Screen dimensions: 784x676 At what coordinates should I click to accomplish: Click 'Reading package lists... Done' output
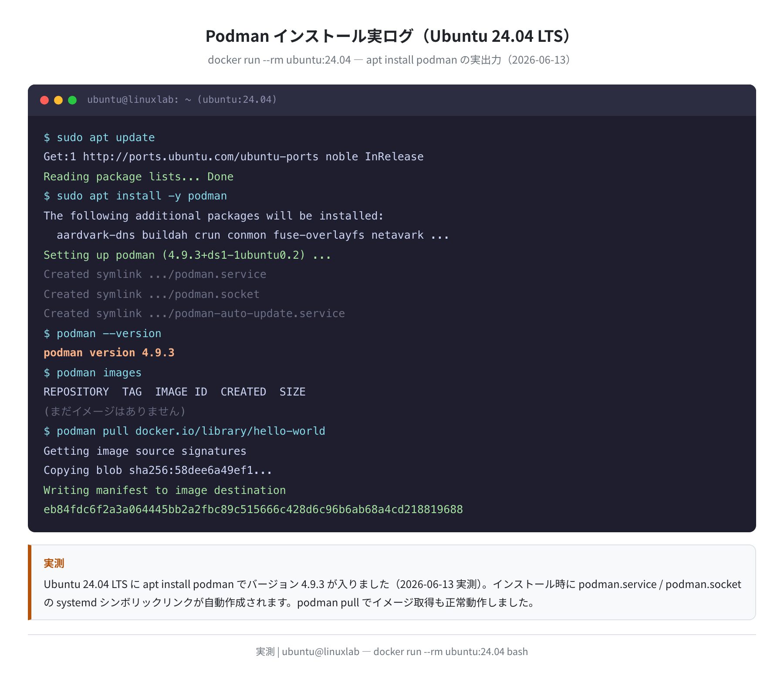(139, 177)
